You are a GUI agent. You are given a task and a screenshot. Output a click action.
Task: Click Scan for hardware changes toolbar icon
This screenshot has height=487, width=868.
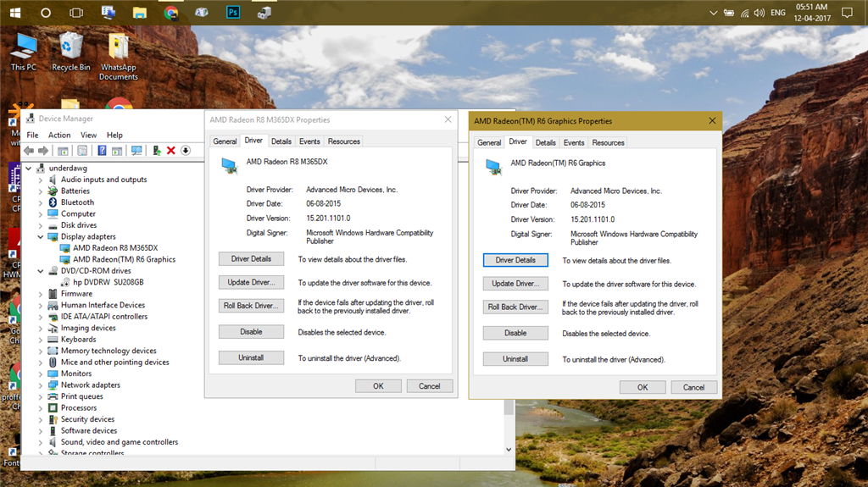(136, 151)
